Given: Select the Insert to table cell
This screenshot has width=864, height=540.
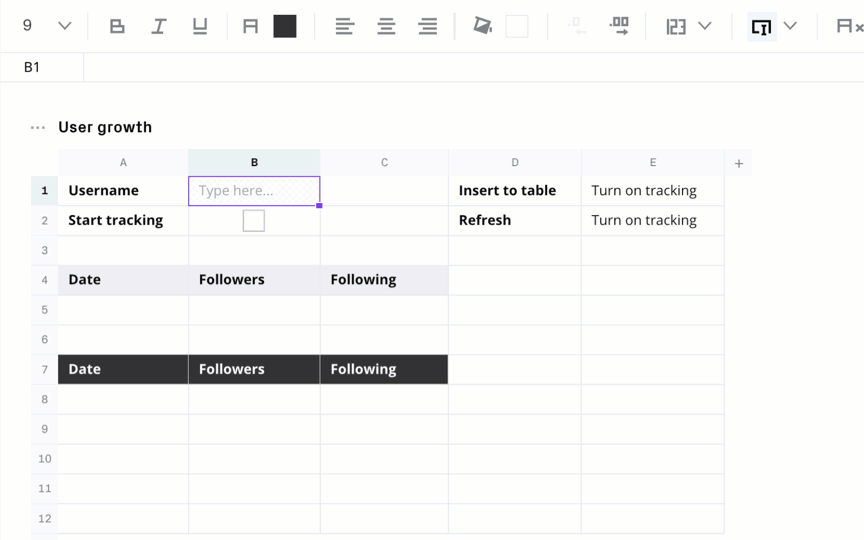Looking at the screenshot, I should 515,191.
